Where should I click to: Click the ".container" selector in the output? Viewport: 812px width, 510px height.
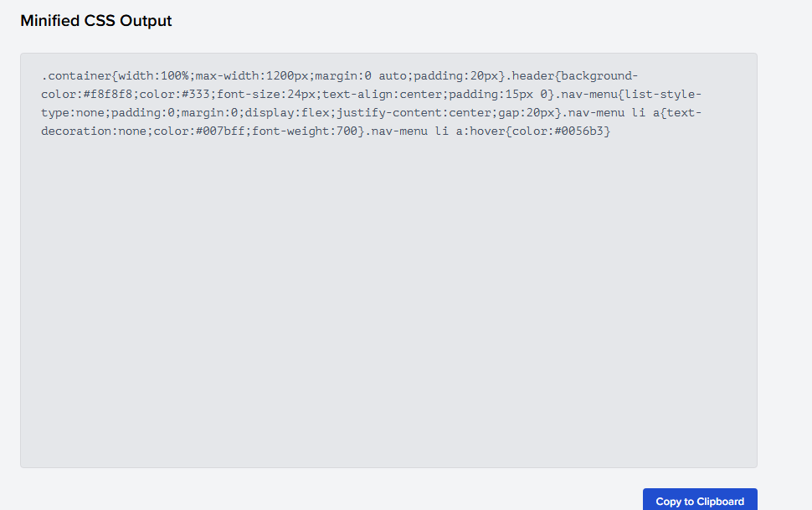point(75,75)
